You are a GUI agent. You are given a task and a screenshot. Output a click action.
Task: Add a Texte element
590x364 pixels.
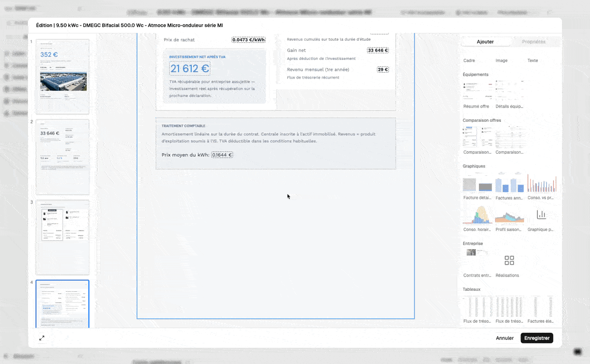pos(532,60)
